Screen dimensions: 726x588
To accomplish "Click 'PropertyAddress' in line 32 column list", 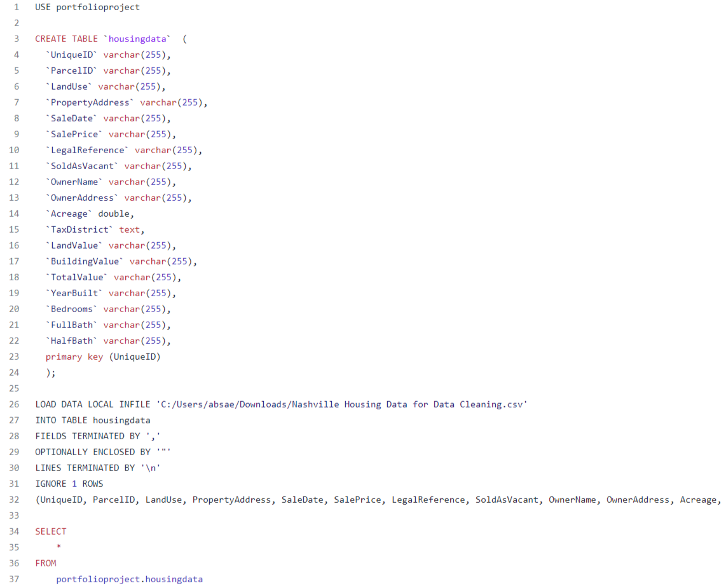I will coord(231,500).
